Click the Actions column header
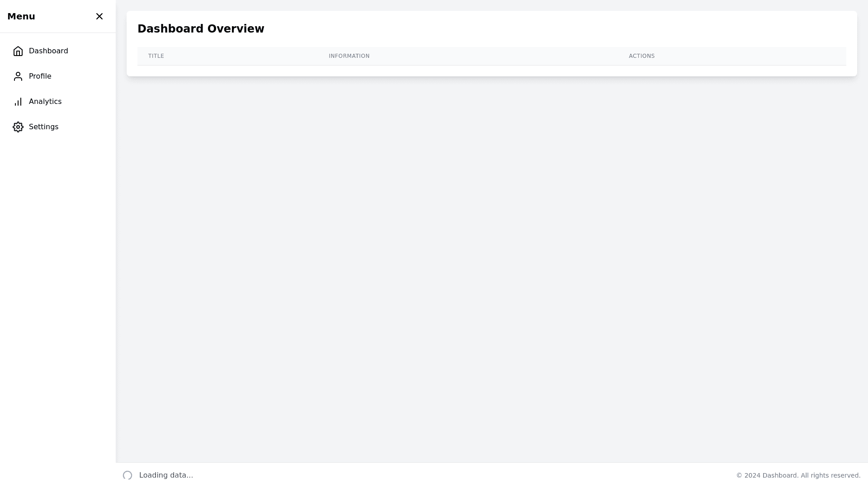Image resolution: width=868 pixels, height=488 pixels. (642, 56)
